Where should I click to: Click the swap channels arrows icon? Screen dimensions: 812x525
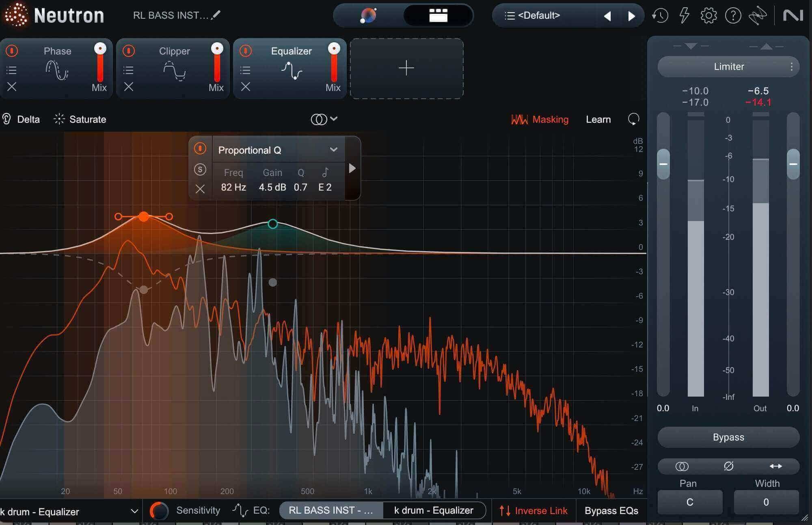(775, 466)
